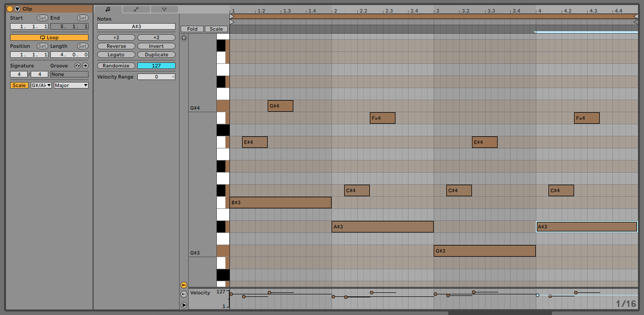644x315 pixels.
Task: Toggle the orange velocity lane button
Action: pos(184,284)
